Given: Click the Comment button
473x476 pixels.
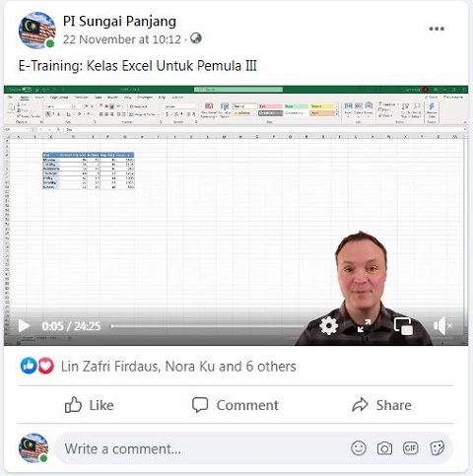Looking at the screenshot, I should click(x=236, y=405).
